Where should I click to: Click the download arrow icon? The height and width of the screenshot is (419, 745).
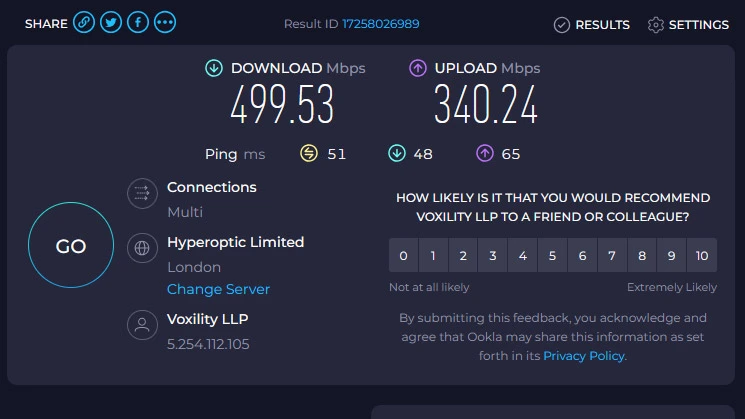(x=214, y=68)
